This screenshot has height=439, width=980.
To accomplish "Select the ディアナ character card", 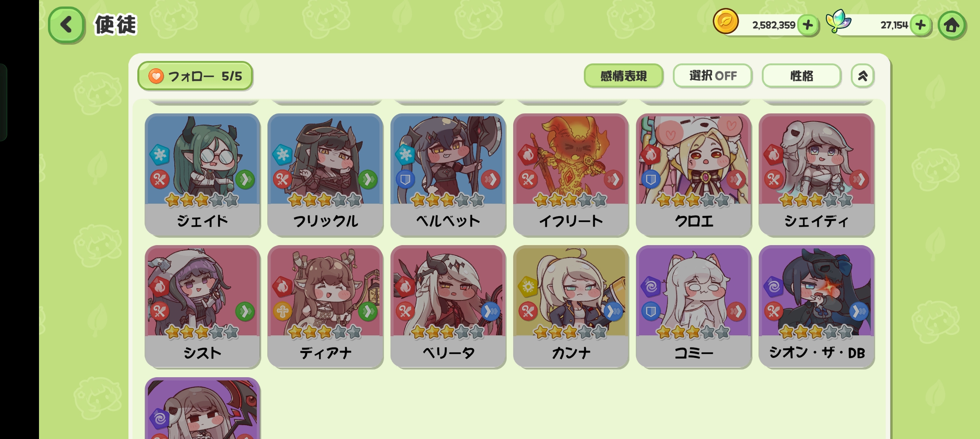I will (x=325, y=307).
